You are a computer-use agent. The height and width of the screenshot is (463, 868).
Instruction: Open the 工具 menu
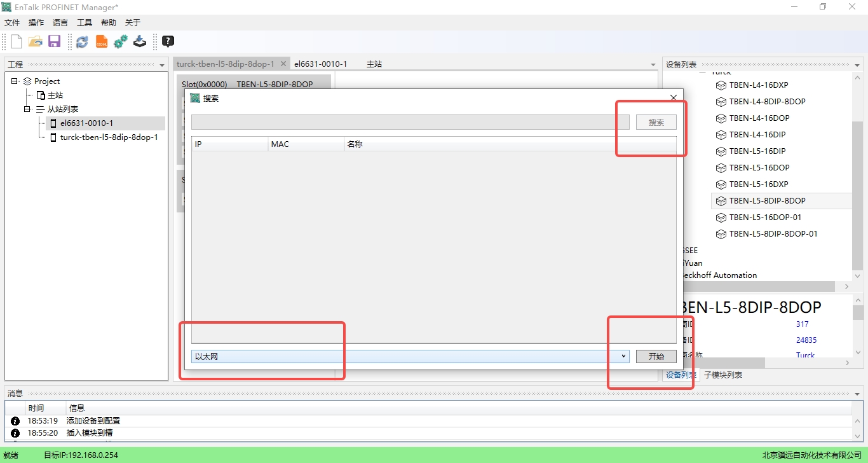pos(85,23)
